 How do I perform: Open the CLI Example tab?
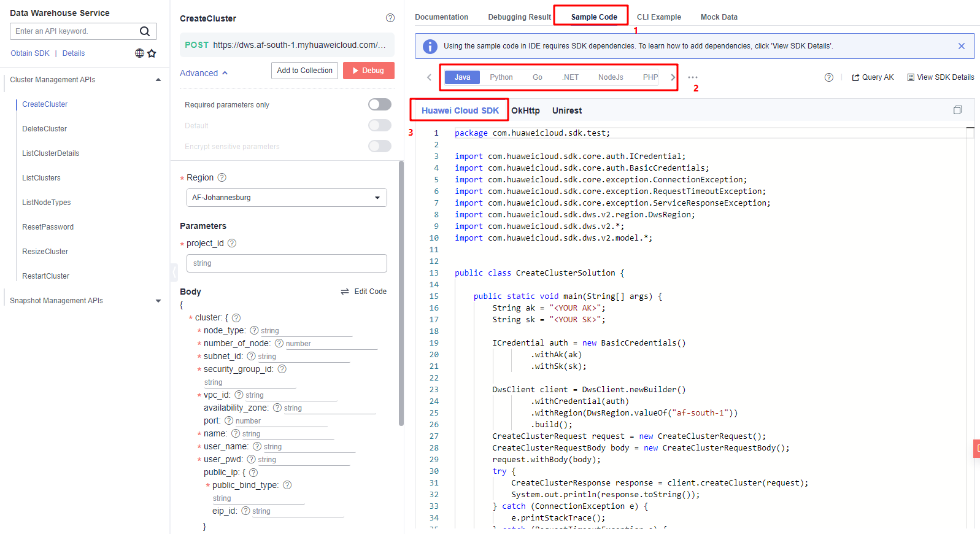tap(659, 17)
